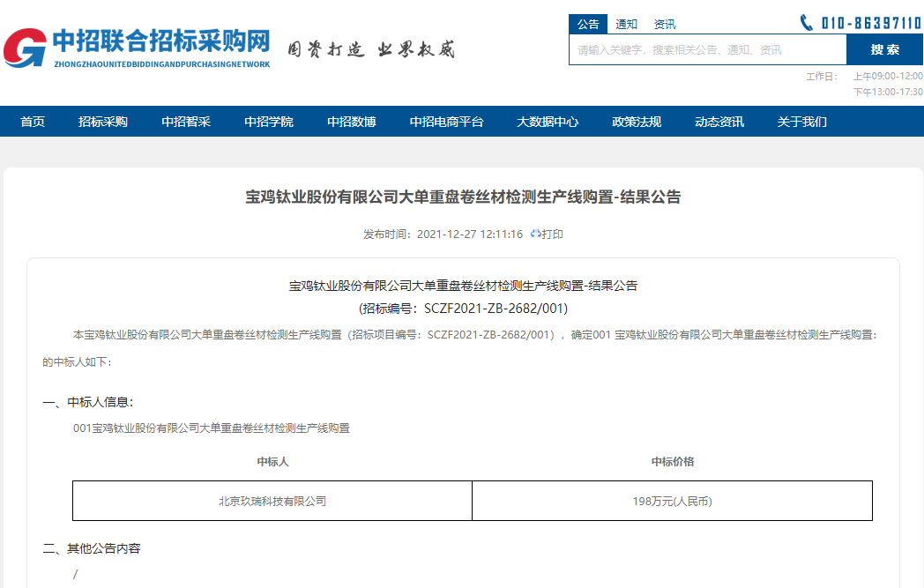
Task: Click the site logo G icon
Action: (x=25, y=48)
